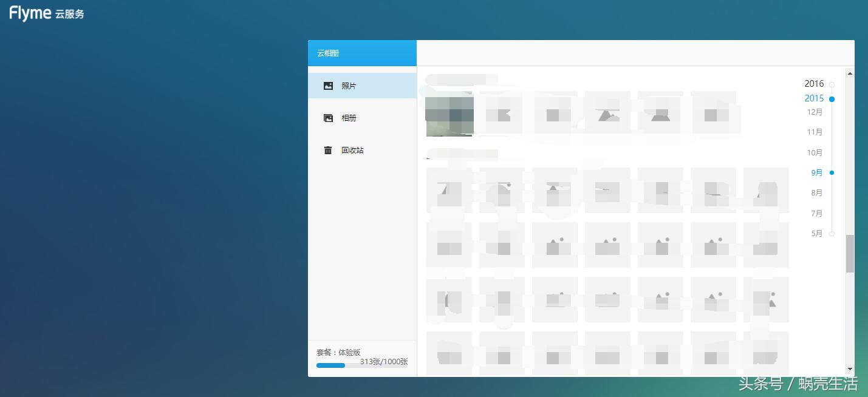The height and width of the screenshot is (397, 868).
Task: Select 10月 in the timeline
Action: [815, 153]
